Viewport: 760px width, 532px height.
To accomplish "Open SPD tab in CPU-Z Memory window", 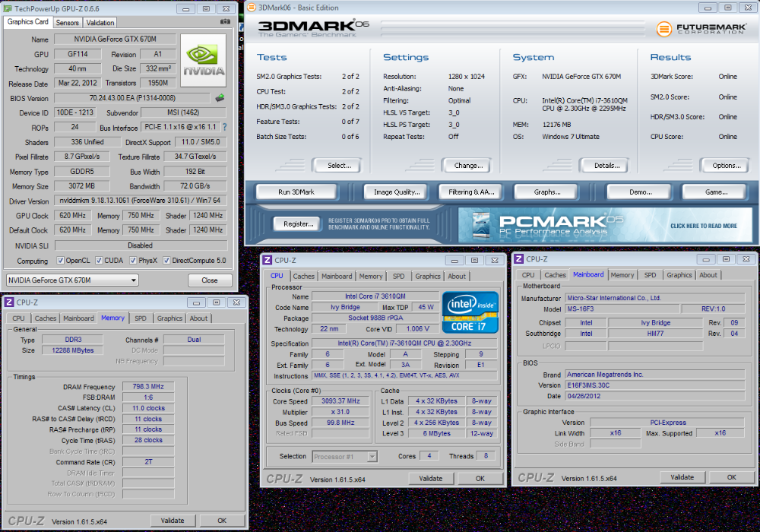I will click(141, 318).
